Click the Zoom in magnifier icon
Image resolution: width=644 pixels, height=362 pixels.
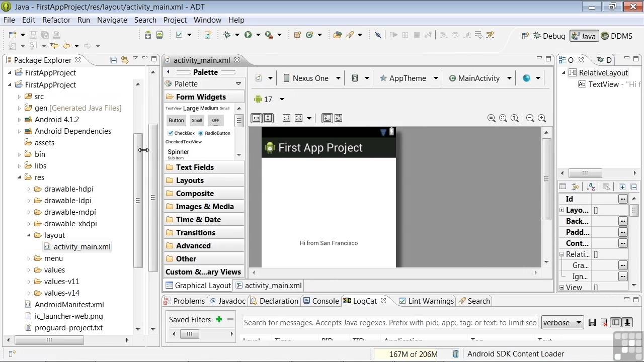pos(542,118)
